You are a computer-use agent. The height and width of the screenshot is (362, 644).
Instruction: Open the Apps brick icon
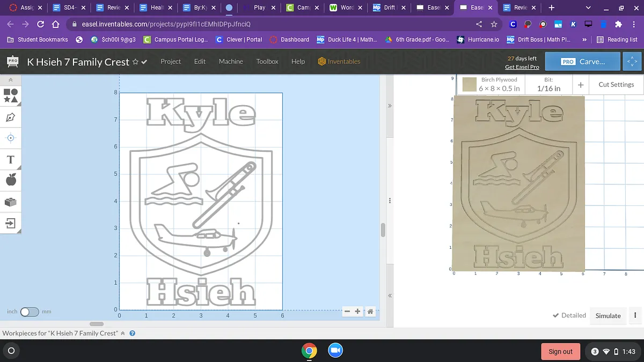(10, 202)
